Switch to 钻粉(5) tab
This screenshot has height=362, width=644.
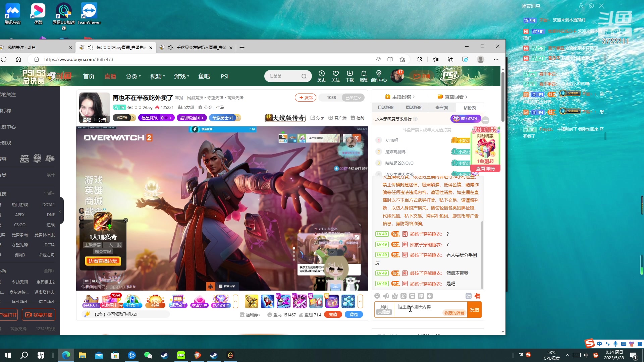[470, 108]
